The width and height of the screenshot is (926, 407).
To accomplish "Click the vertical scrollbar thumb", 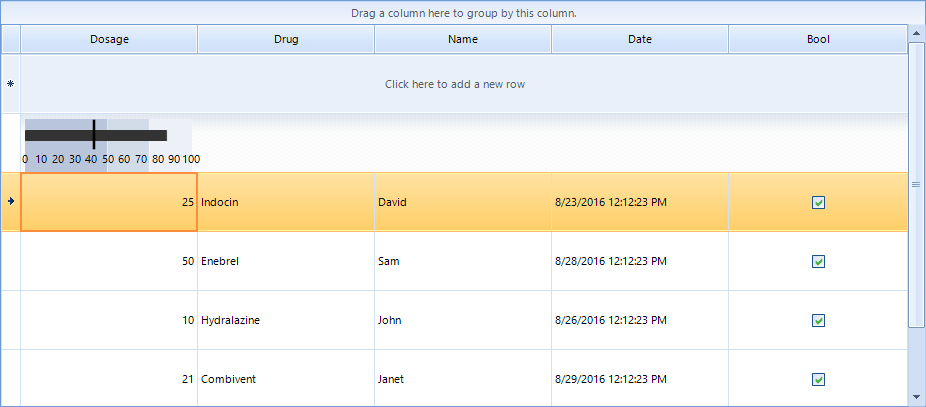I will click(x=915, y=184).
